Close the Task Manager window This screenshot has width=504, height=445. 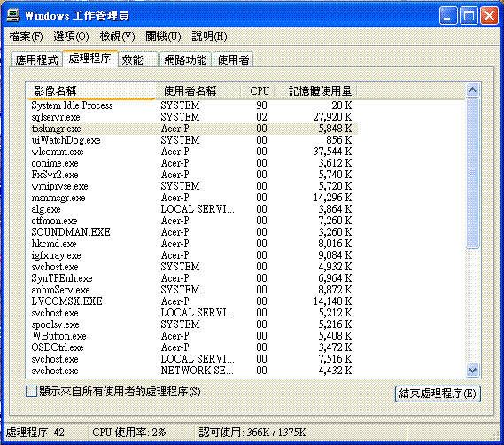pyautogui.click(x=490, y=15)
